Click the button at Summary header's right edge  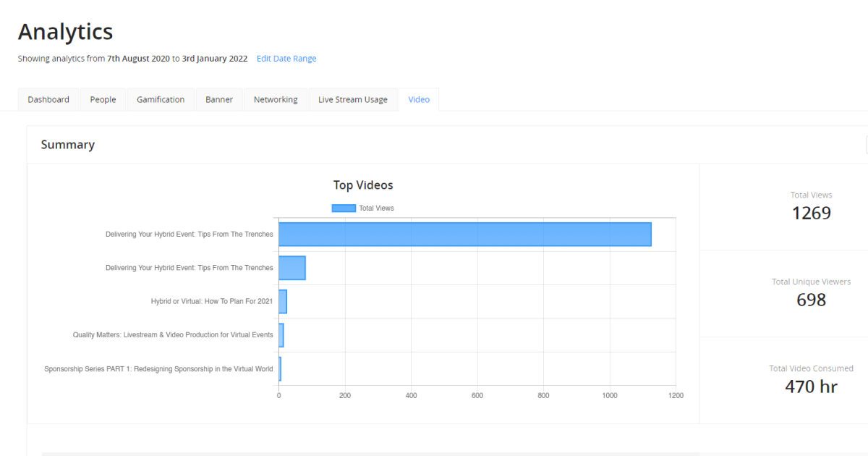tap(866, 145)
